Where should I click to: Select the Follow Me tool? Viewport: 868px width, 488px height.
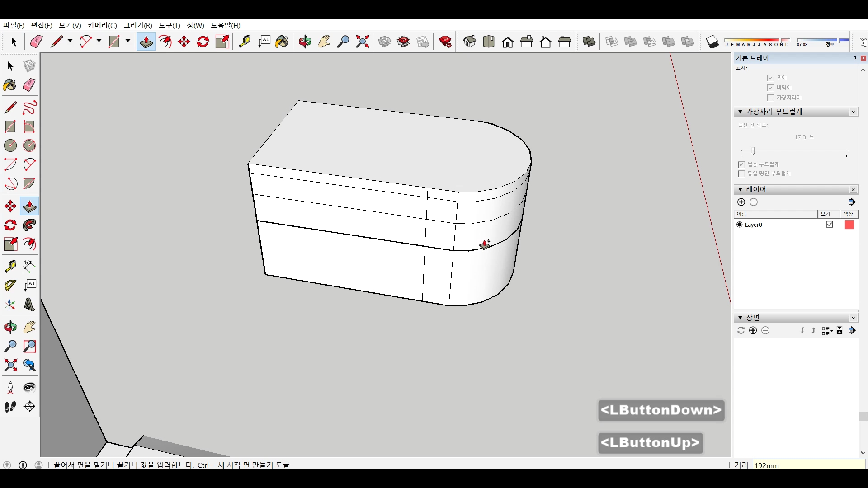[x=29, y=225]
